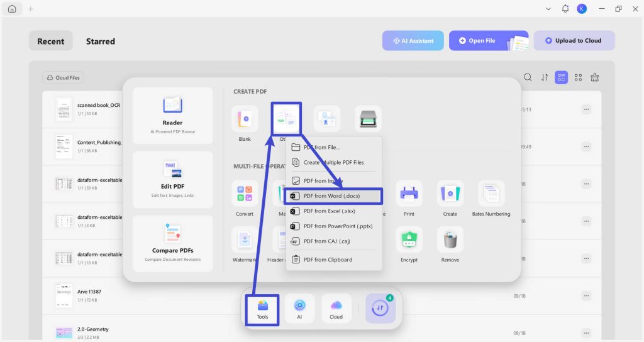Click the search icon above file list
This screenshot has width=644, height=342.
tap(528, 77)
